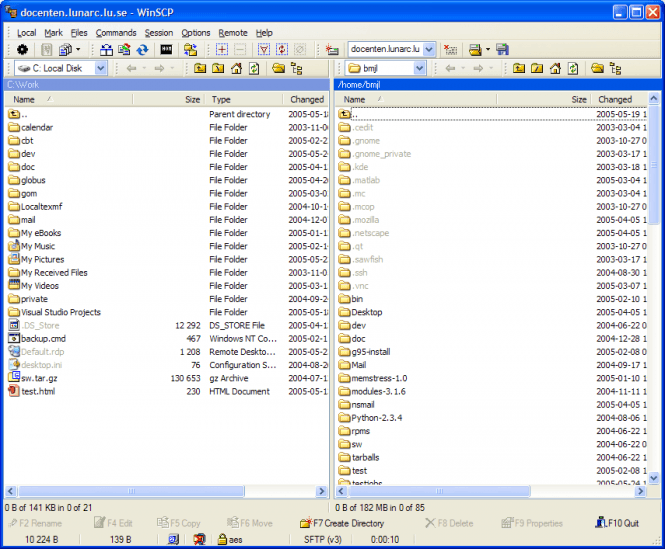This screenshot has width=665, height=549.
Task: Click the New Session icon
Action: [332, 50]
